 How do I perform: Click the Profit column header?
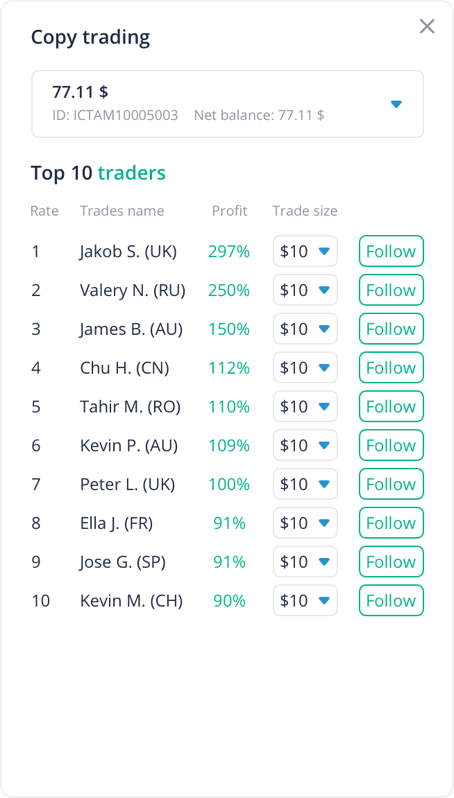click(x=230, y=211)
